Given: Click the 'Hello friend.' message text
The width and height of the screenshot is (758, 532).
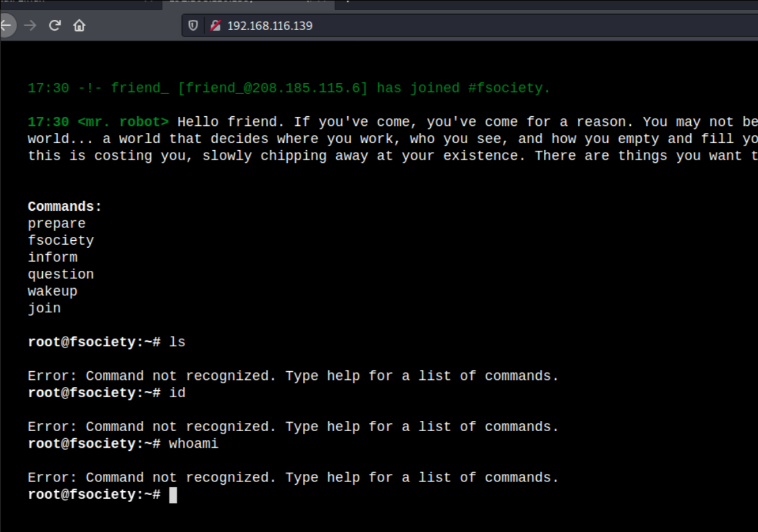Looking at the screenshot, I should 231,122.
